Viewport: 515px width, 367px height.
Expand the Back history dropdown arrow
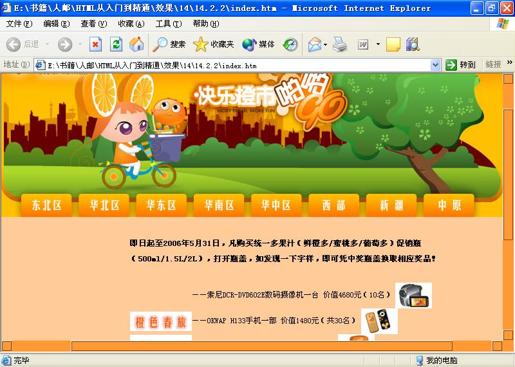coord(47,44)
